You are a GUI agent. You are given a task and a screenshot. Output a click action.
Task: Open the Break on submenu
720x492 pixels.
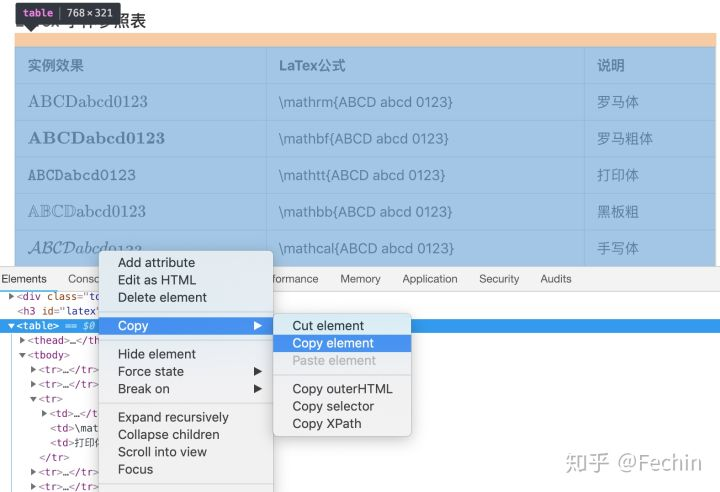186,389
